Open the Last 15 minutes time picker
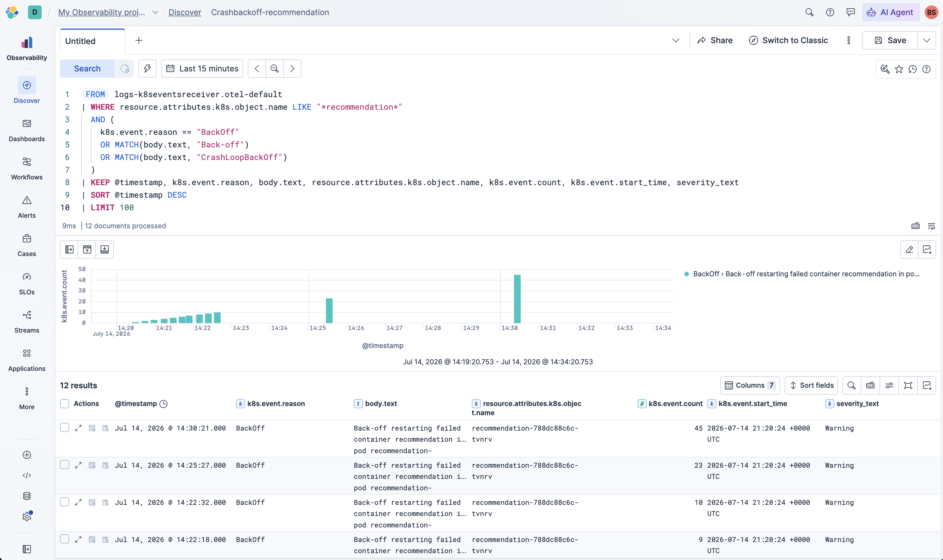Image resolution: width=943 pixels, height=560 pixels. [x=202, y=68]
